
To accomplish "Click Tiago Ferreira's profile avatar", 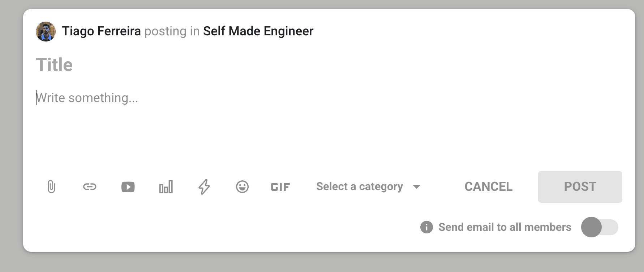I will click(x=46, y=31).
